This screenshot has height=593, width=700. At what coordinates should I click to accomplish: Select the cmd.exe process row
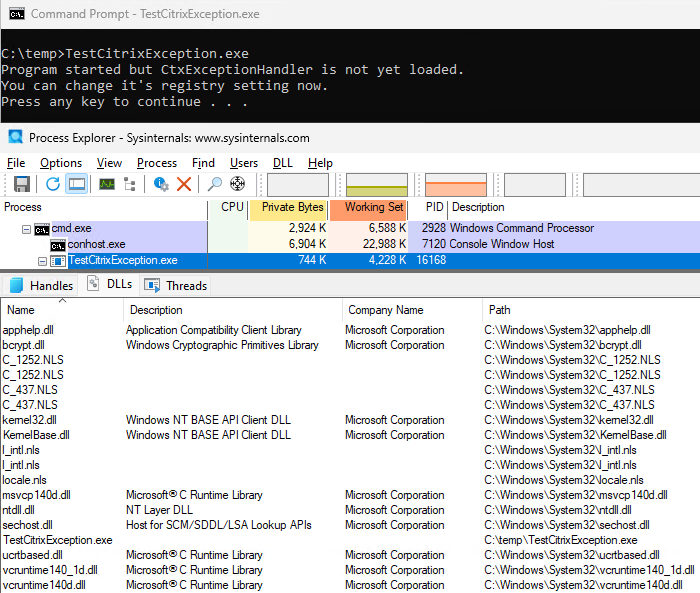pos(350,229)
